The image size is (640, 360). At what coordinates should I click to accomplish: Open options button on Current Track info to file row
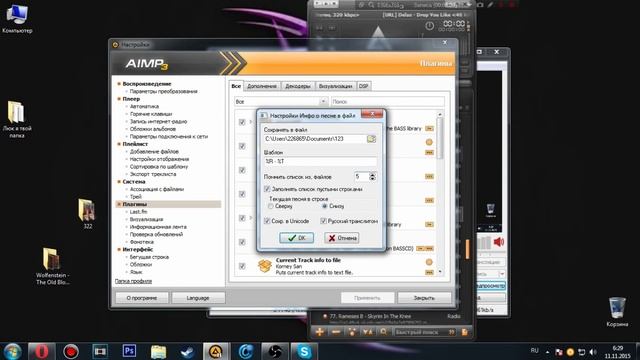click(429, 272)
